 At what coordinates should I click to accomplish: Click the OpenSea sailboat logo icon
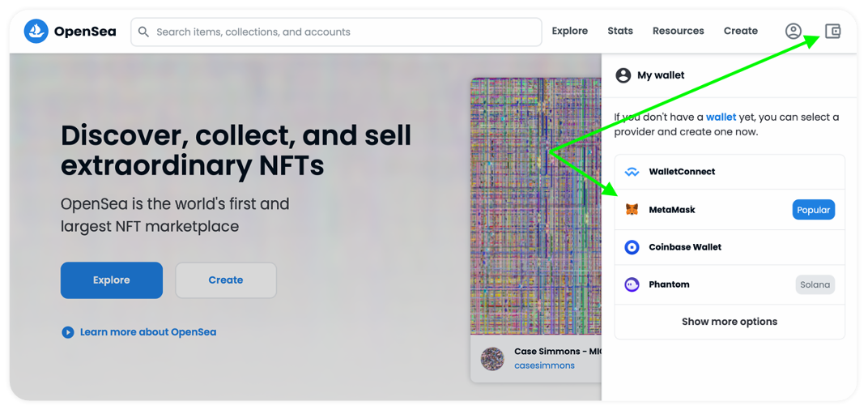pyautogui.click(x=36, y=32)
